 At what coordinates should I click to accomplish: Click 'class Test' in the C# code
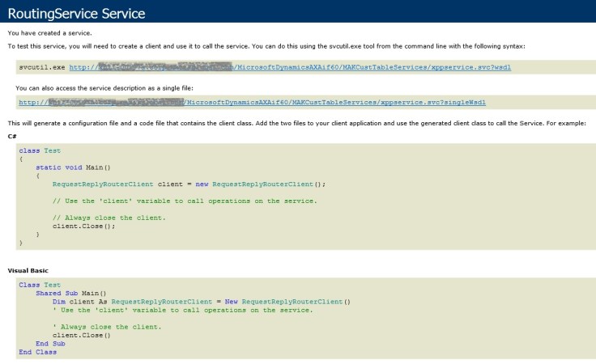click(x=40, y=150)
